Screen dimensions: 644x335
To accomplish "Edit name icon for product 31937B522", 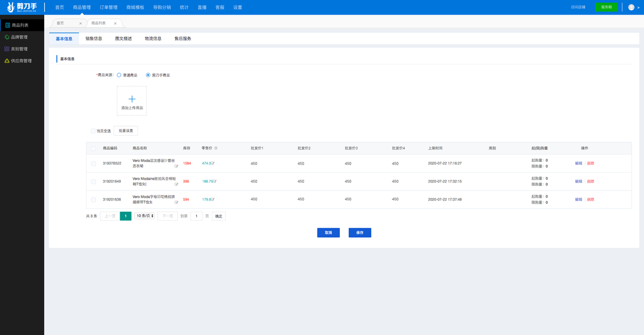I will (x=176, y=166).
